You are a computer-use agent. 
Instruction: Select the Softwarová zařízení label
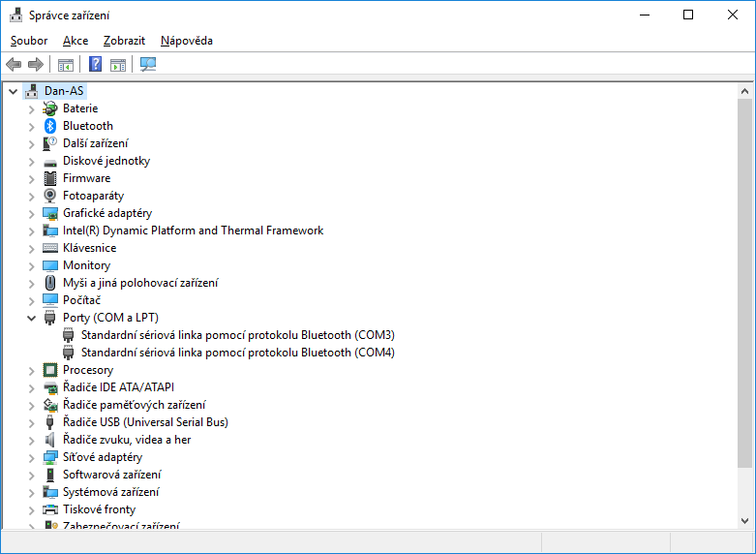[112, 475]
